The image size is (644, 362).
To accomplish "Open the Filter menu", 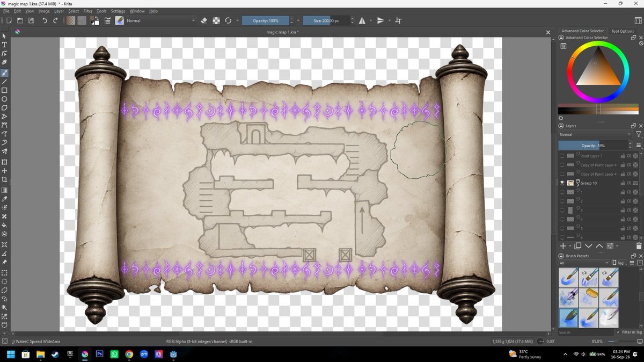I will (x=87, y=11).
